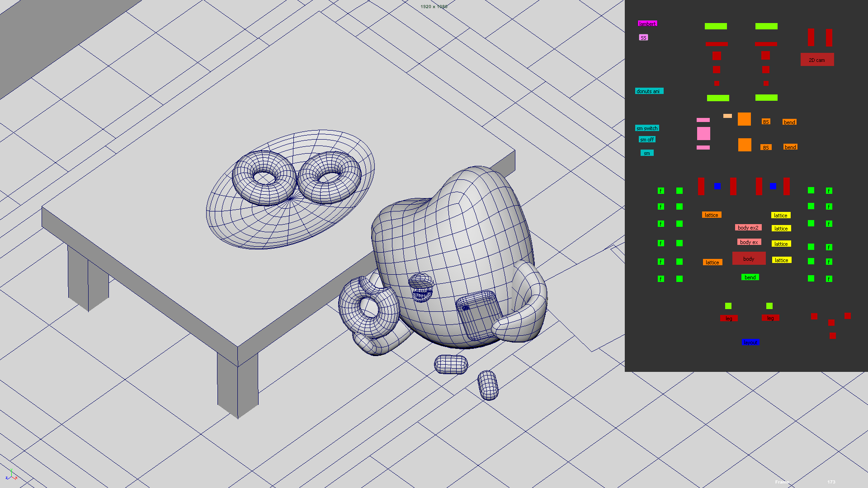The image size is (868, 488).
Task: Select the 2D cam control
Action: (x=817, y=60)
